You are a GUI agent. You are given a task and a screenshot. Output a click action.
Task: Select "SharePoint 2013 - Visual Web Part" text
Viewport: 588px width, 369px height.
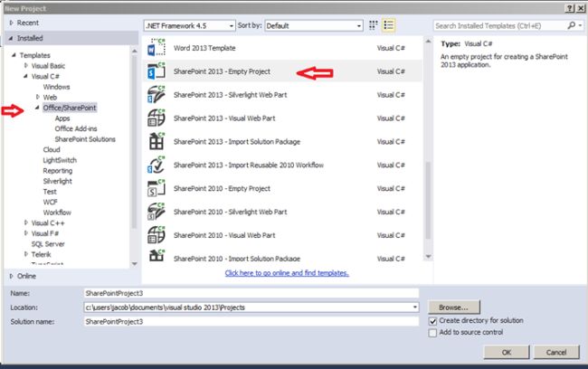tap(224, 118)
